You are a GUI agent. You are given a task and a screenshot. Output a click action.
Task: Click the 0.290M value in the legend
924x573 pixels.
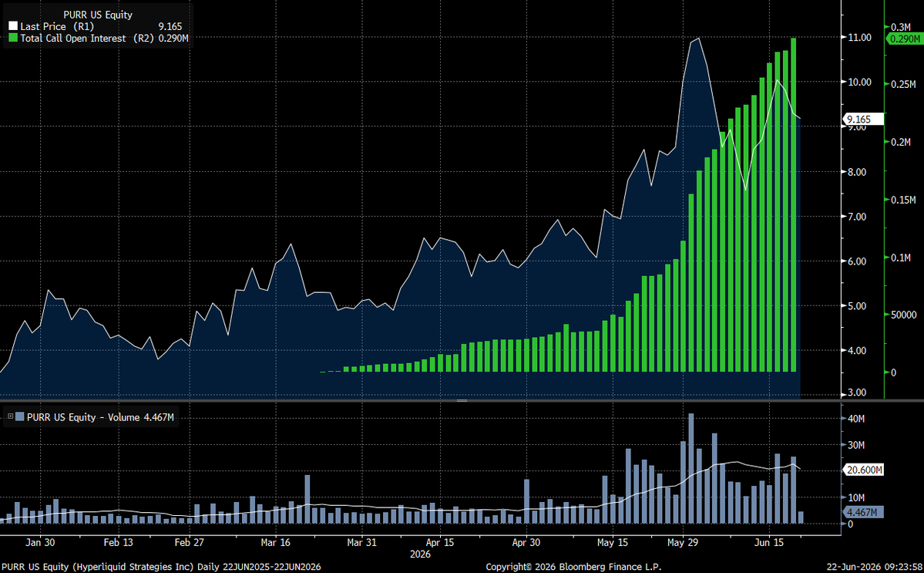173,38
